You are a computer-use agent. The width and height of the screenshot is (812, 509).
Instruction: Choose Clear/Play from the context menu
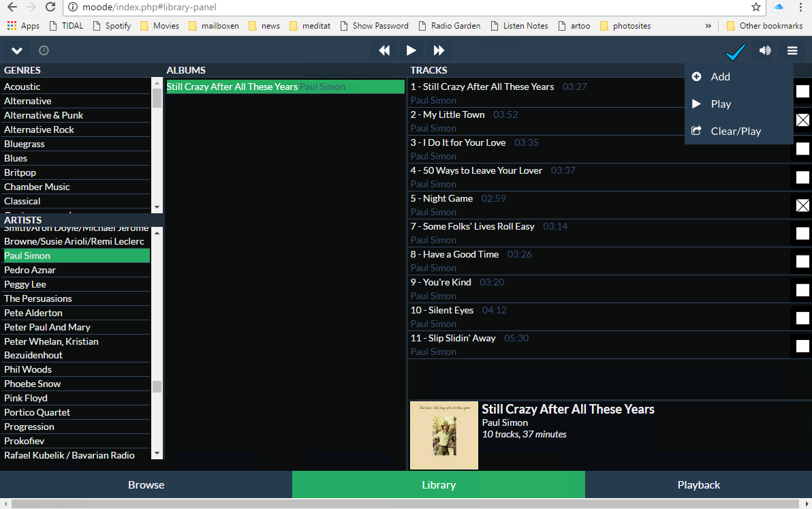tap(739, 131)
